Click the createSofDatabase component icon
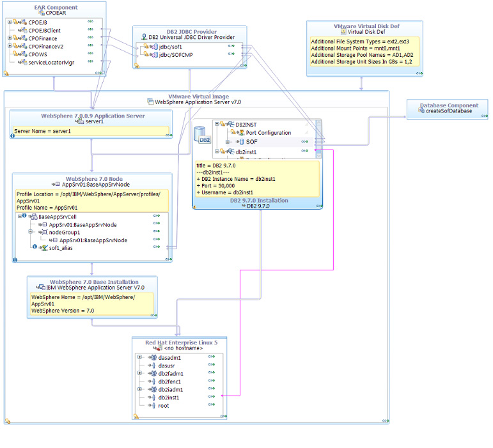This screenshot has width=493, height=448. (421, 111)
